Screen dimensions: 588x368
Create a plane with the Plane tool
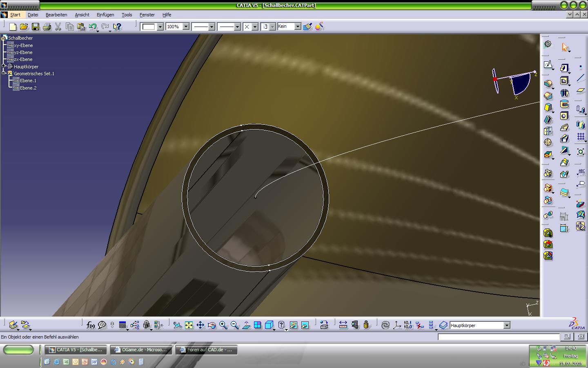click(581, 90)
